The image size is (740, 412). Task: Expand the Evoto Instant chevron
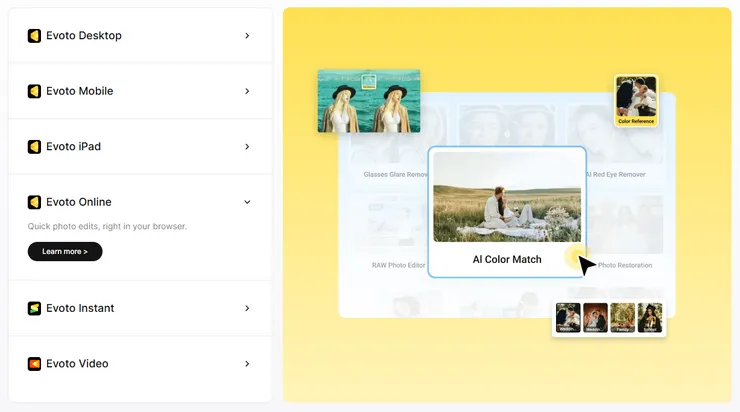click(x=247, y=308)
